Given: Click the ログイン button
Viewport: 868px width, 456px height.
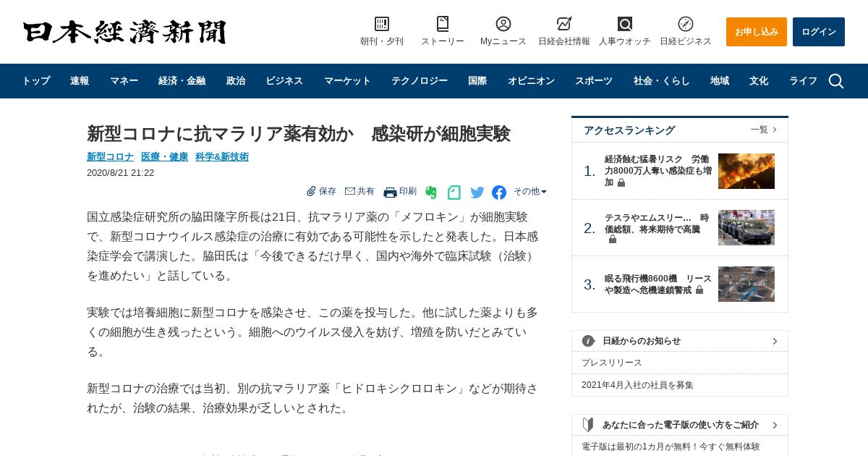Looking at the screenshot, I should click(x=819, y=32).
